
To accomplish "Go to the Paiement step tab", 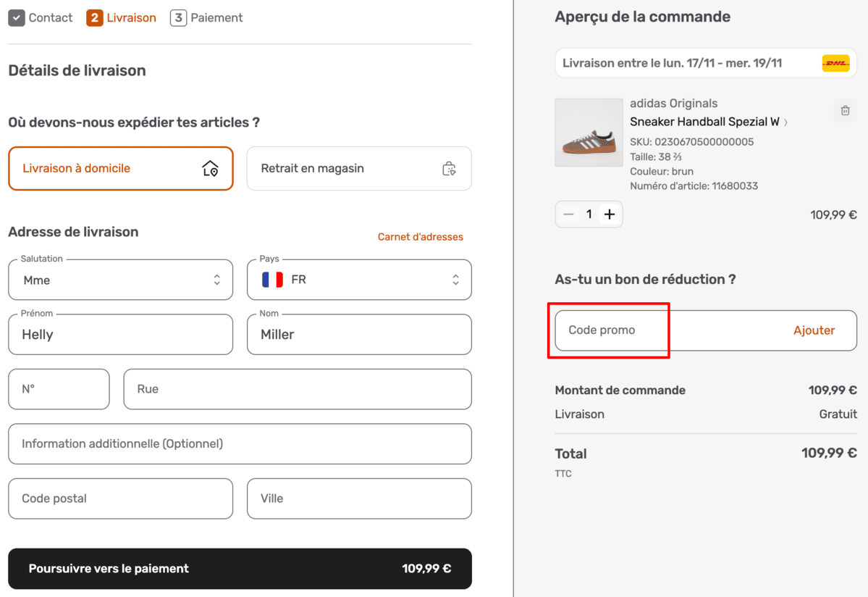I will click(207, 18).
